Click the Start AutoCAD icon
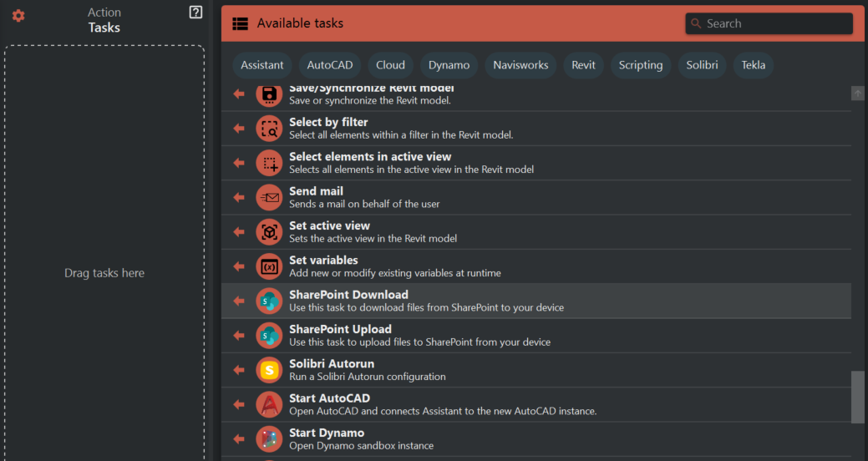The image size is (868, 461). (x=269, y=404)
